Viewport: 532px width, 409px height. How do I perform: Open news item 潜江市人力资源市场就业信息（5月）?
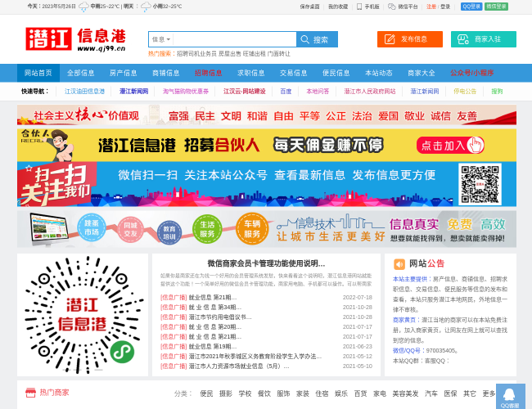[x=239, y=366]
